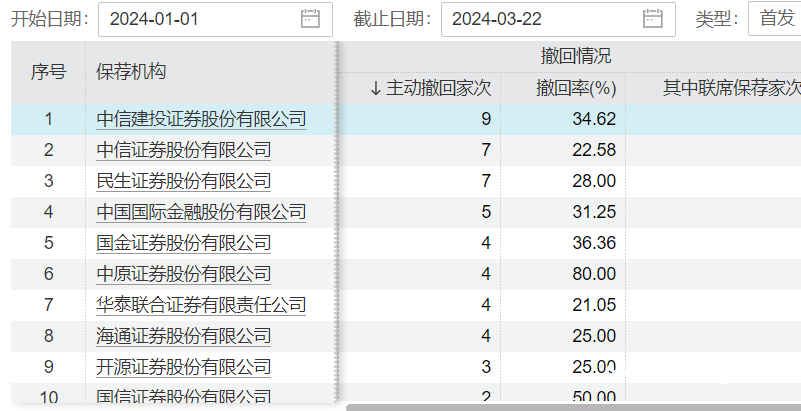Screen dimensions: 801x411
Task: Open 中国国际金融股份有限公司 link
Action: pyautogui.click(x=201, y=212)
